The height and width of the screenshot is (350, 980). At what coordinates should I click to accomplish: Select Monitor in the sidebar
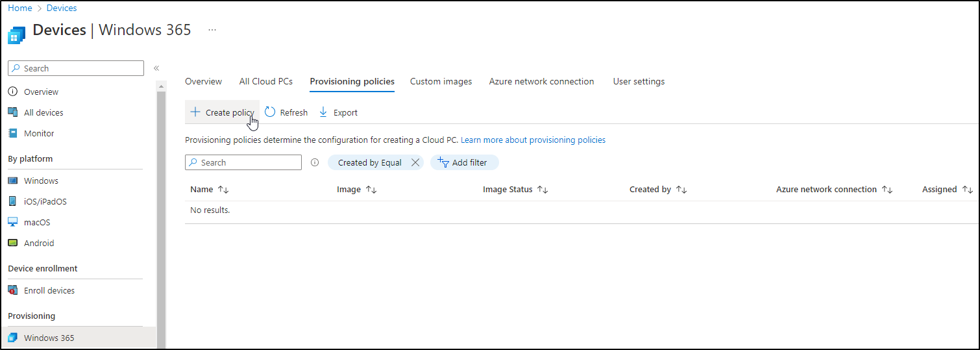coord(39,133)
